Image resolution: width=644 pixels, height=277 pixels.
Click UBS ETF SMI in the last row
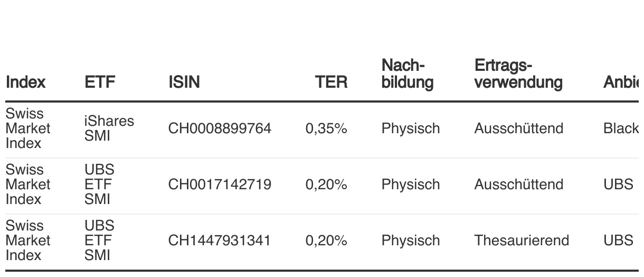[100, 241]
